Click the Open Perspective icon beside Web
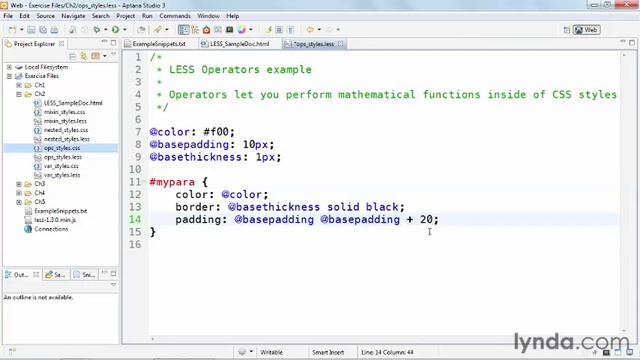 tap(567, 30)
